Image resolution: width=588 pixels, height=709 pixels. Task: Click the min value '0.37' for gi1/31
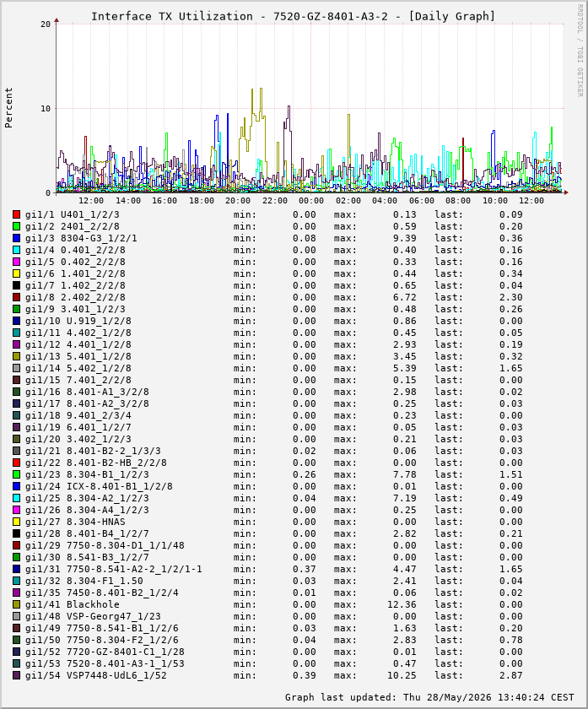coord(305,569)
